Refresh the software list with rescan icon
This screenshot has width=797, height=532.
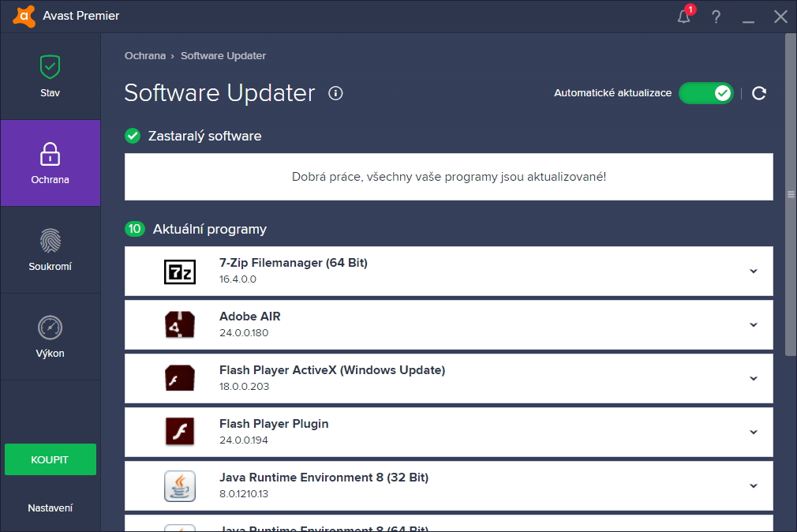tap(759, 93)
